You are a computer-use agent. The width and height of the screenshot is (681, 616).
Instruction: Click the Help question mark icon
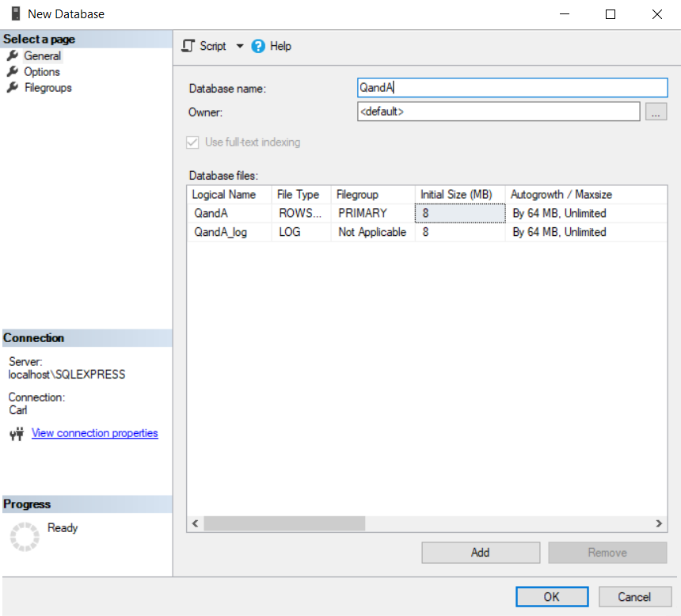pos(258,47)
